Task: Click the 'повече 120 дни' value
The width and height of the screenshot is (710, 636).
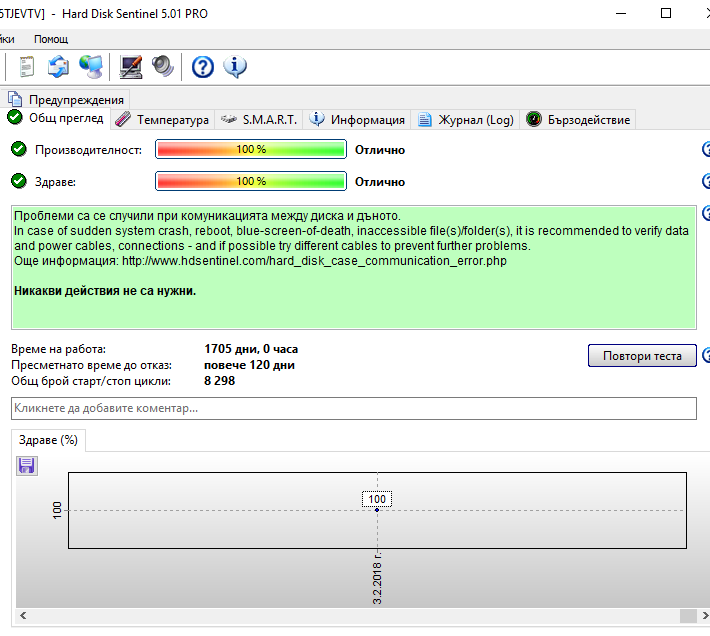Action: point(249,365)
